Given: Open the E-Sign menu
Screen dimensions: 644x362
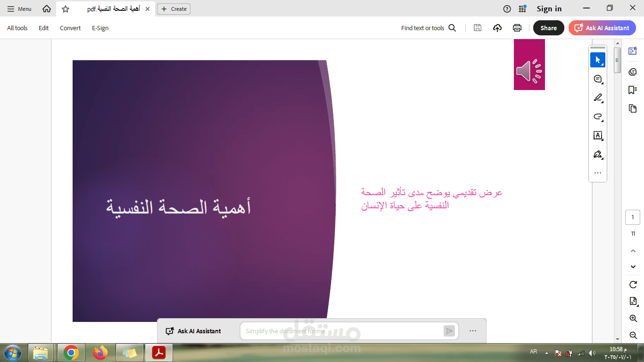Looking at the screenshot, I should pos(100,28).
